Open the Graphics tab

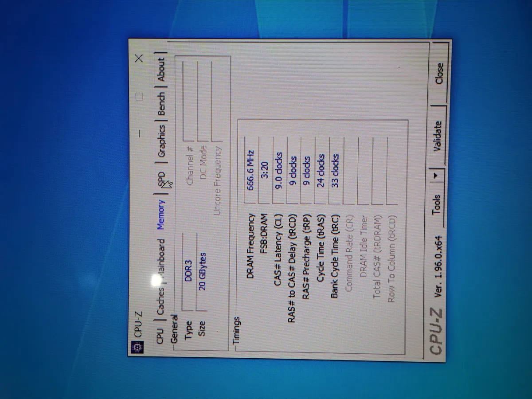160,141
